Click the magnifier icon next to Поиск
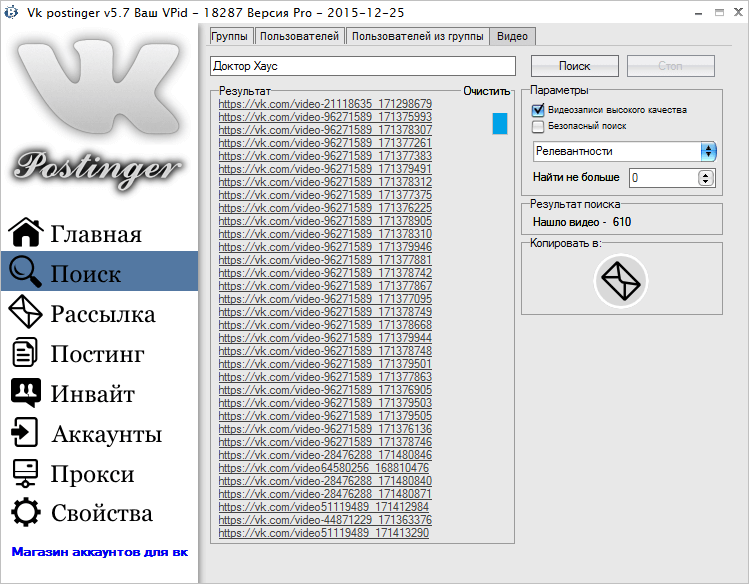This screenshot has width=749, height=584. click(x=25, y=271)
